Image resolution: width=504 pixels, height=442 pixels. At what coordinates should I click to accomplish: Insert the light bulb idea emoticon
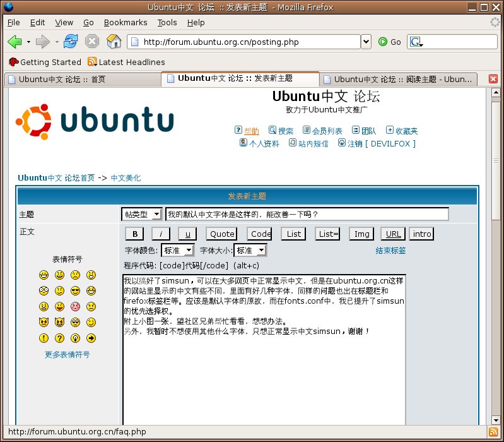(76, 338)
